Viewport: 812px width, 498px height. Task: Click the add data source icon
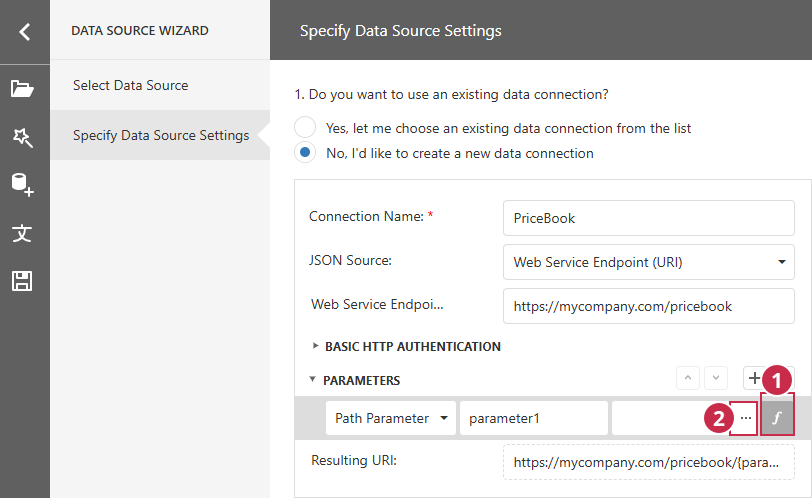point(22,185)
